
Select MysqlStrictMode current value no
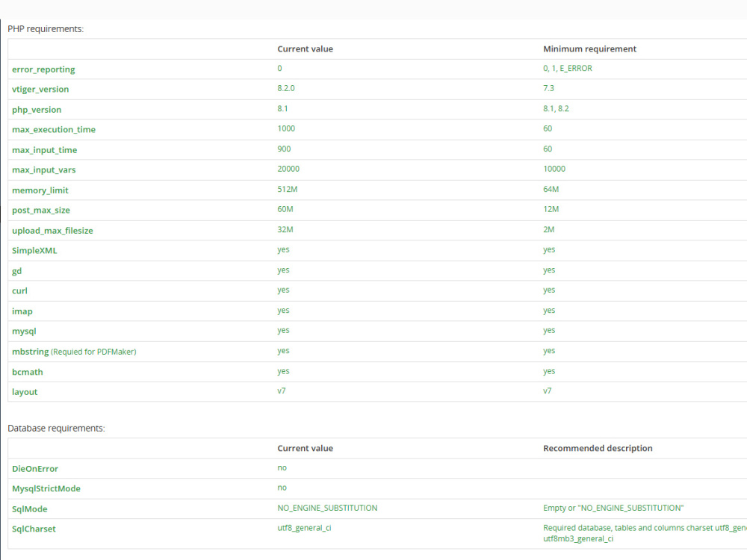(x=282, y=488)
